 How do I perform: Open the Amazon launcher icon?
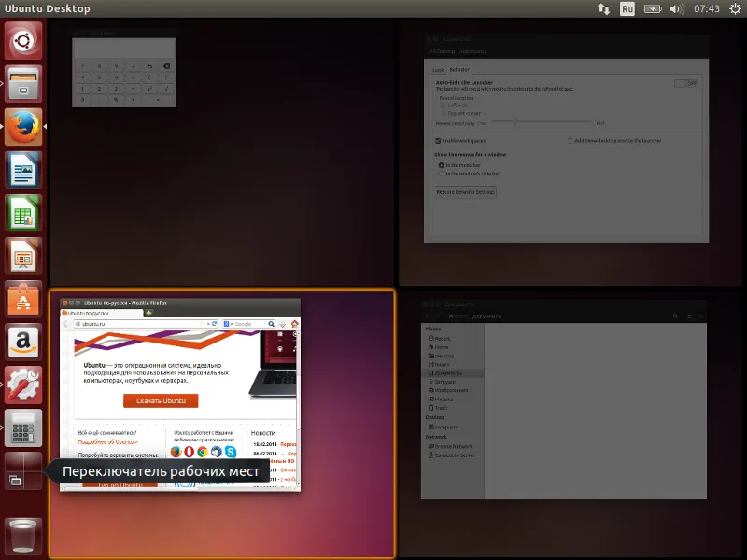(23, 342)
